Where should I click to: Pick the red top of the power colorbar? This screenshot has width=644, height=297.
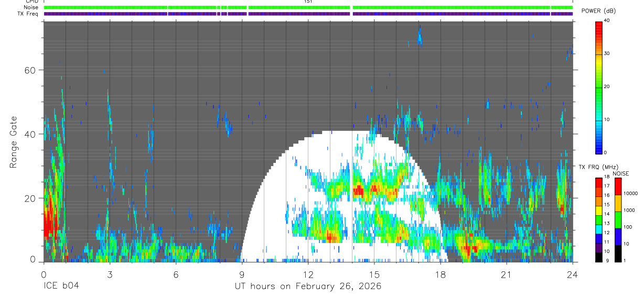pos(599,25)
